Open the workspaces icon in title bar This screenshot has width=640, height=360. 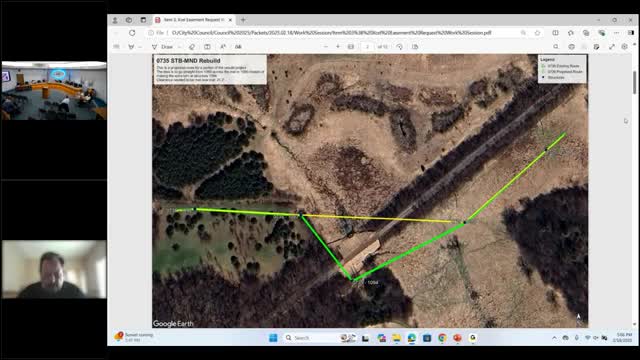tap(129, 20)
